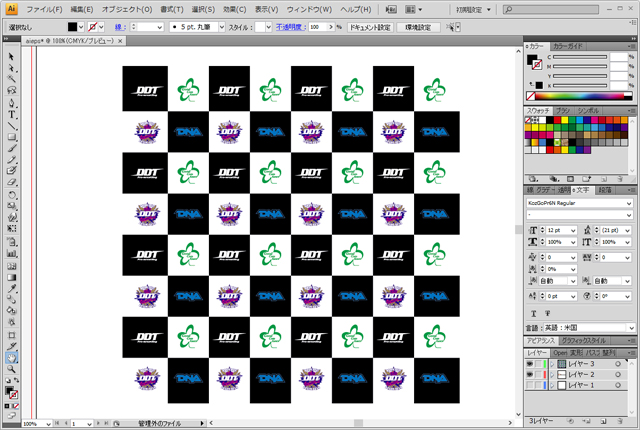Viewport: 640px width, 430px height.
Task: Open the 5 pt. 丸筆 brush dropdown
Action: pos(222,27)
